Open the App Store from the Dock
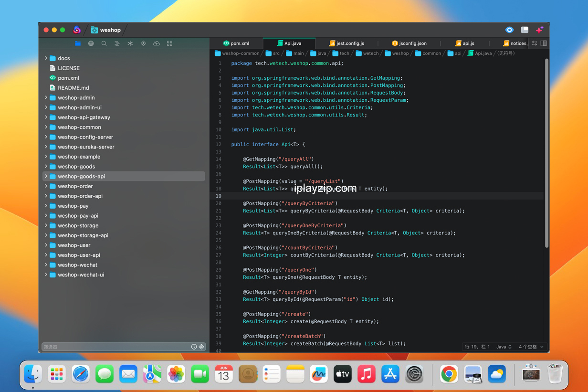Viewport: 588px width, 392px height. coord(390,374)
